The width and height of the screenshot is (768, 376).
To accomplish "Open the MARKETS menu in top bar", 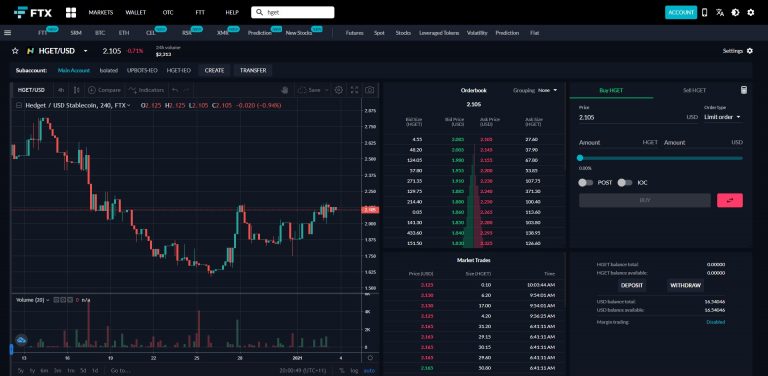I will click(101, 13).
